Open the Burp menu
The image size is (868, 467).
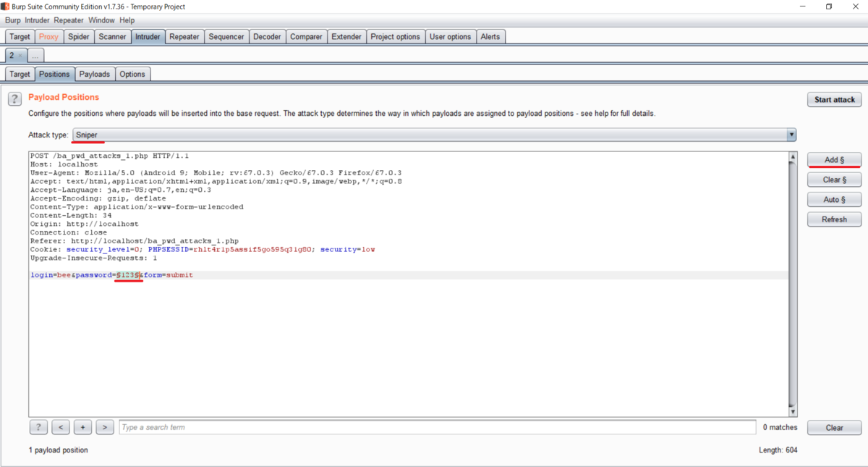tap(13, 20)
